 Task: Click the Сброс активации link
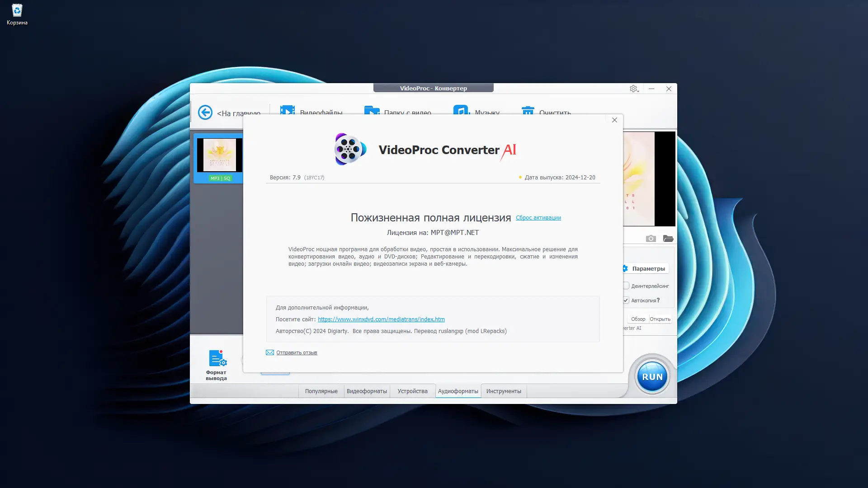click(538, 218)
